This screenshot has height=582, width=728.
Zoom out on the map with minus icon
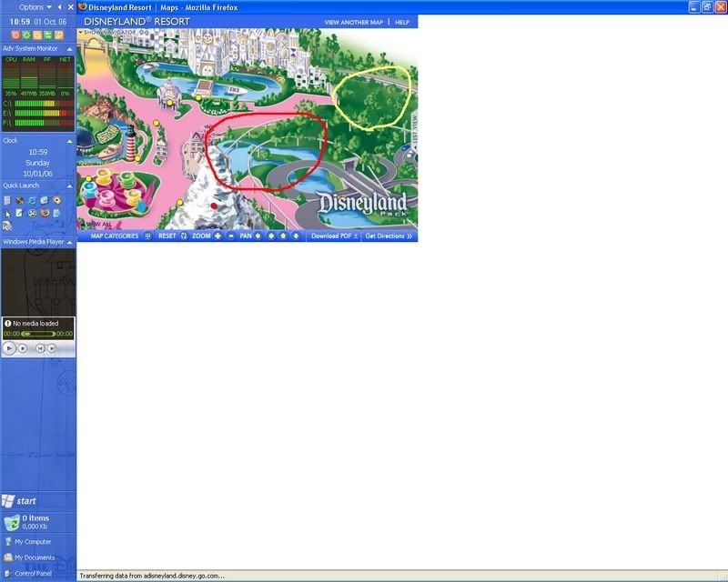point(231,236)
